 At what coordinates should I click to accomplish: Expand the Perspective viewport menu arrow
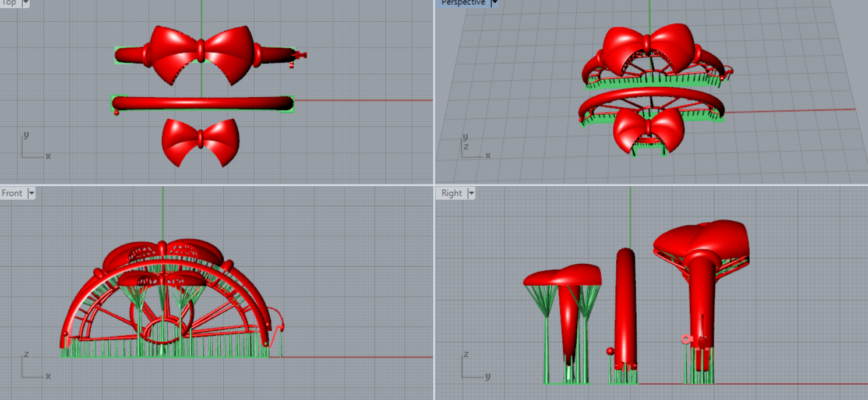tap(494, 3)
